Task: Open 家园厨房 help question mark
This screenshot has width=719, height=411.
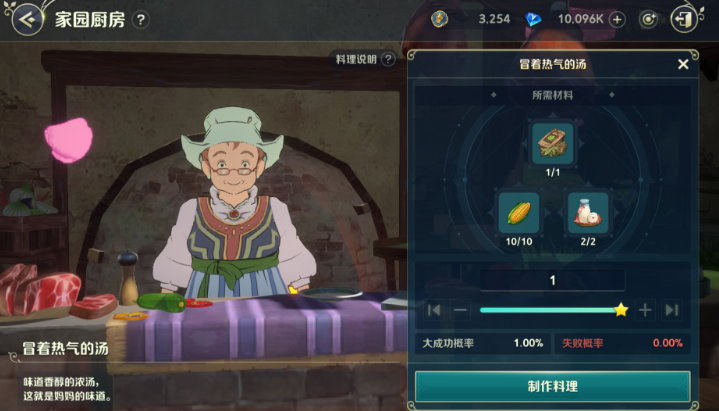Action: click(141, 20)
